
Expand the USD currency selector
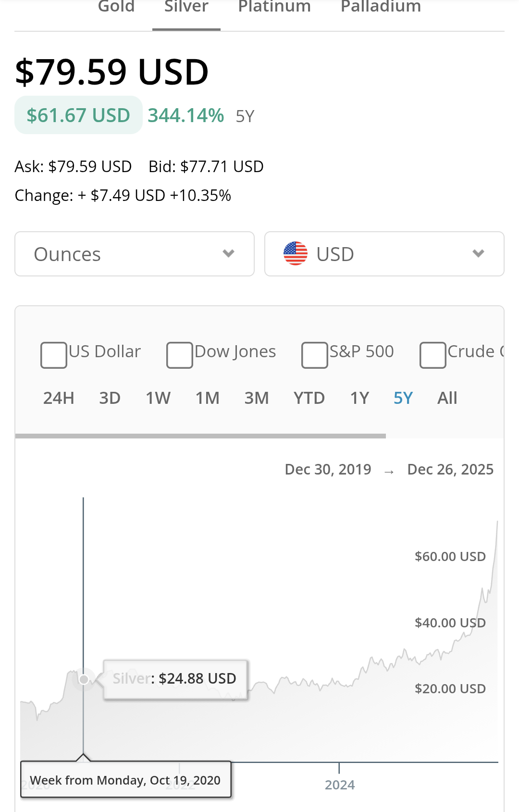(384, 254)
